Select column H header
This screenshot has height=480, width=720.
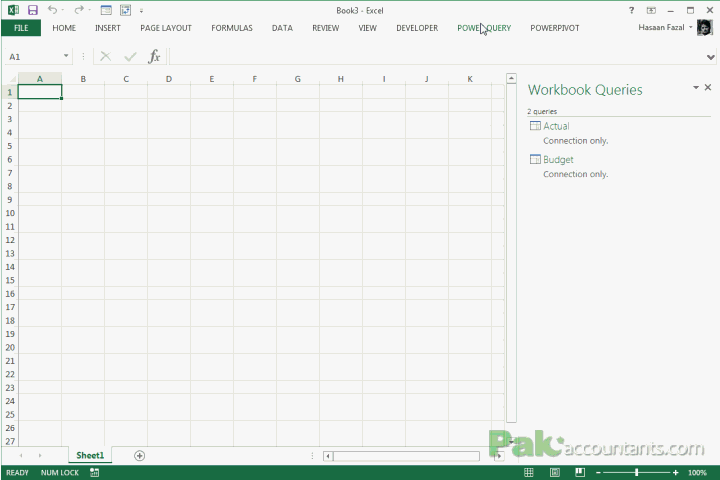point(341,79)
